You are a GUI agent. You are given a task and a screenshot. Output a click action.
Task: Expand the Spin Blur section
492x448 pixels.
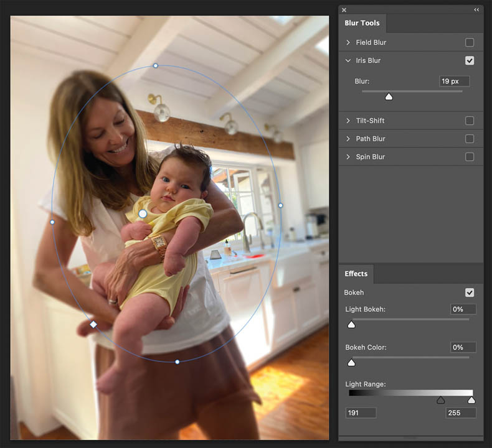click(x=348, y=157)
